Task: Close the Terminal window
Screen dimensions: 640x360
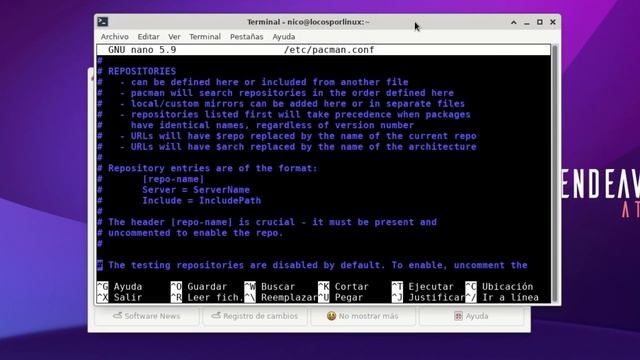Action: tap(553, 22)
